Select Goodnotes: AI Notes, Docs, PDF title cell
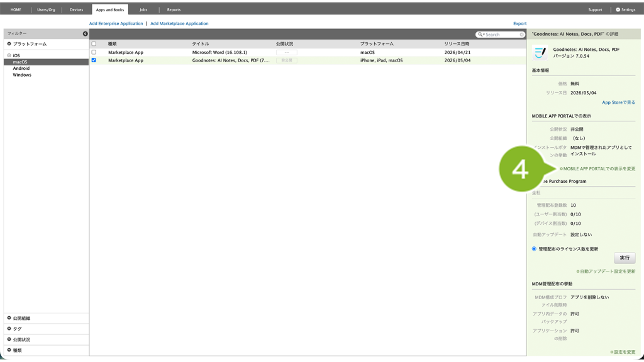Screen dimensions: 644x362 click(231, 60)
